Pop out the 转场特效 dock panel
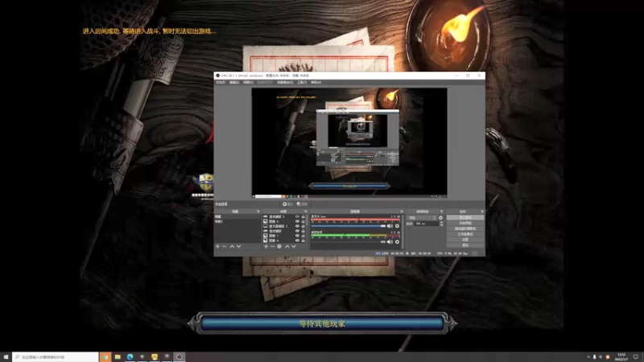The height and width of the screenshot is (362, 644). [441, 212]
